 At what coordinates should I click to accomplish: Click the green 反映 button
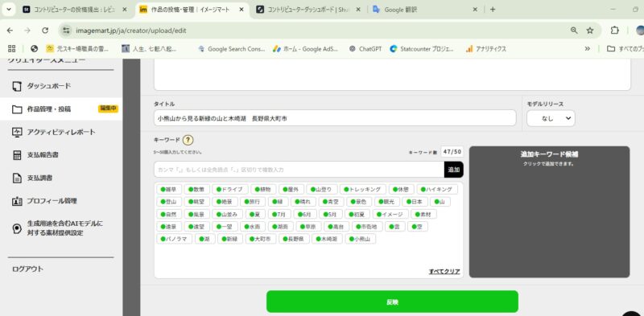[392, 302]
